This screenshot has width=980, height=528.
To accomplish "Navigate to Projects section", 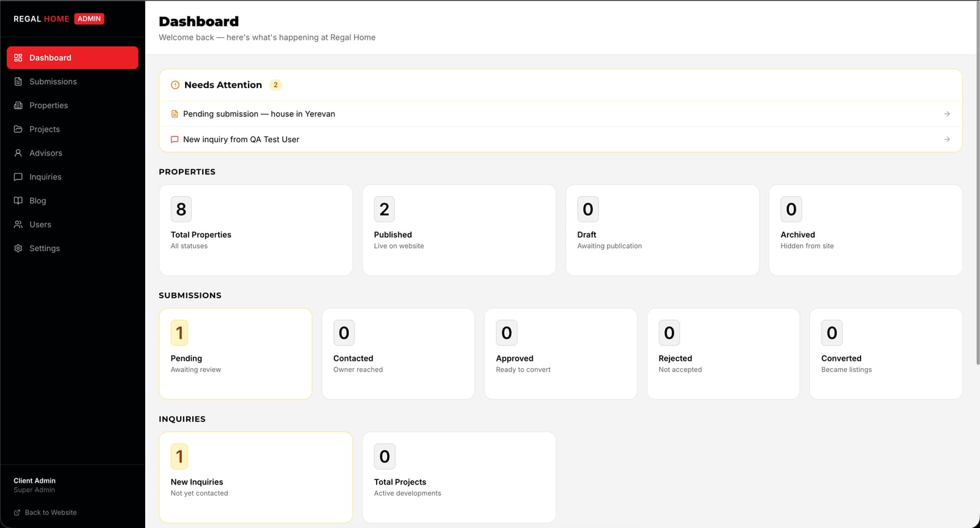I will 72,129.
